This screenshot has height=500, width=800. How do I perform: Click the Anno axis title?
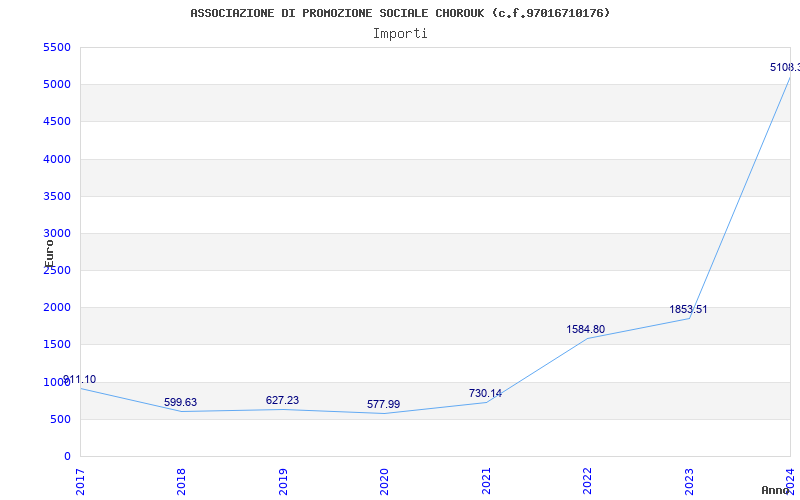click(775, 490)
